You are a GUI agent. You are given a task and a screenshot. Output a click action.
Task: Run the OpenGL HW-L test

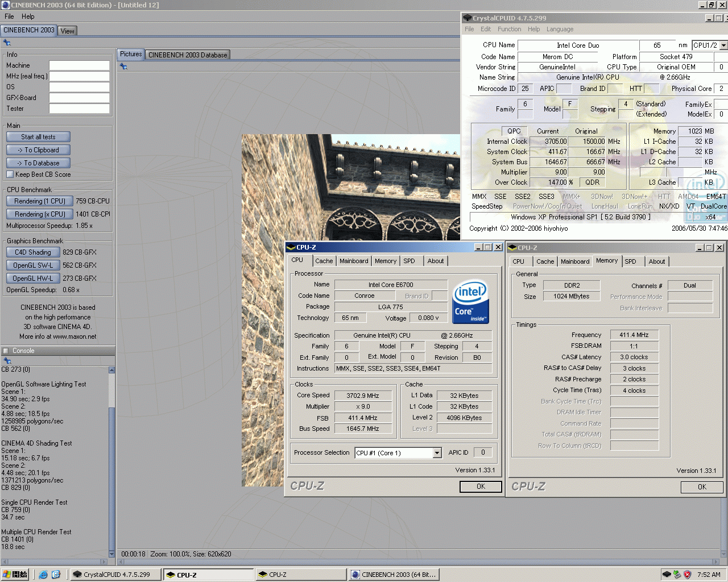pos(33,278)
